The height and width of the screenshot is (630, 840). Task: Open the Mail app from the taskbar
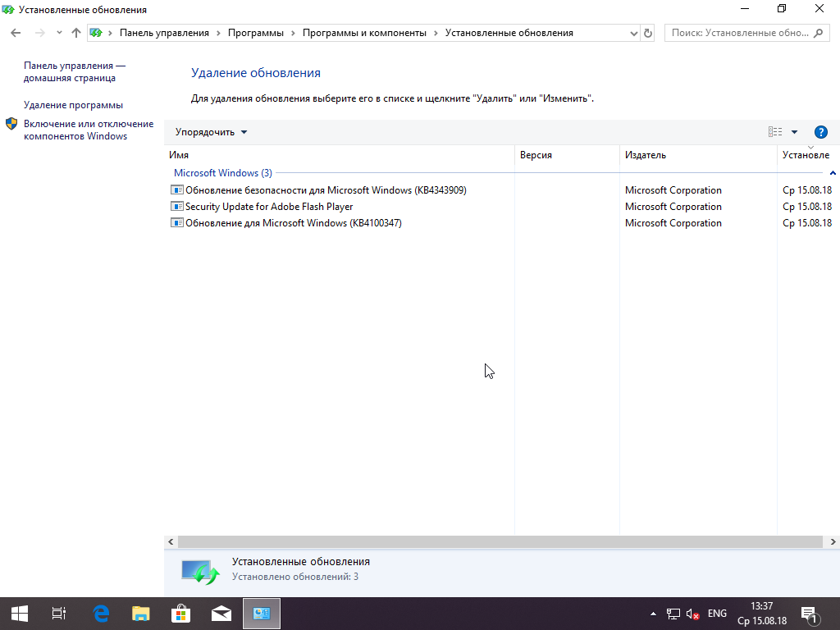tap(221, 614)
